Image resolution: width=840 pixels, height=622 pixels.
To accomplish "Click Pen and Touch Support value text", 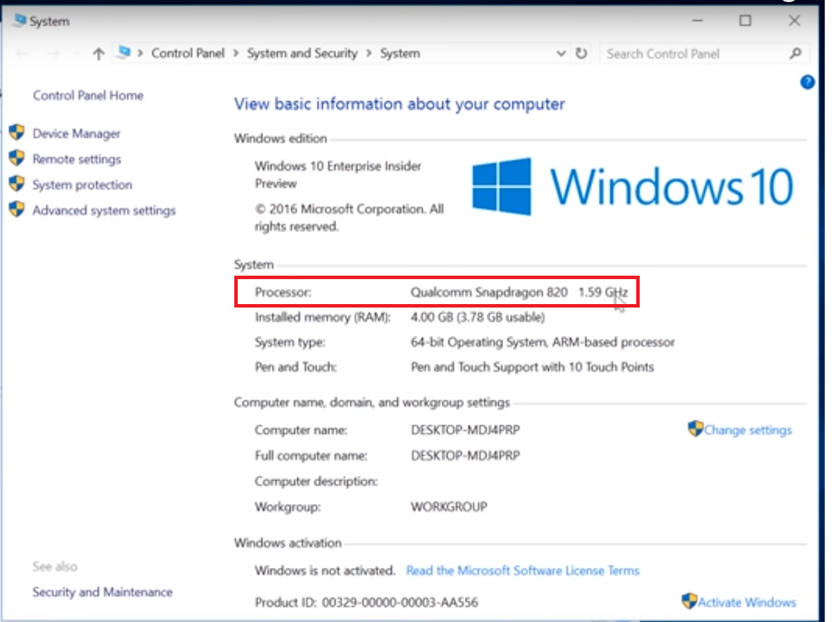I will click(532, 367).
